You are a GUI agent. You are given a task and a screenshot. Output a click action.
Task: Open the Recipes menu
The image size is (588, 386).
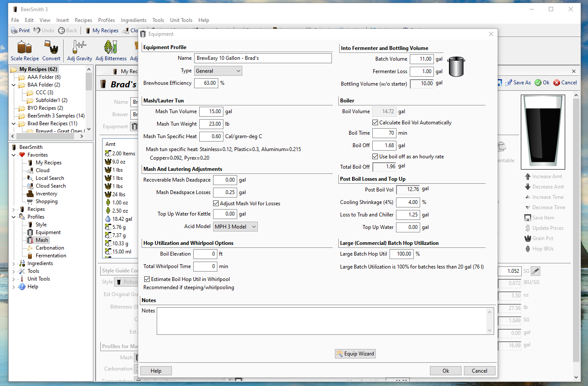(84, 20)
